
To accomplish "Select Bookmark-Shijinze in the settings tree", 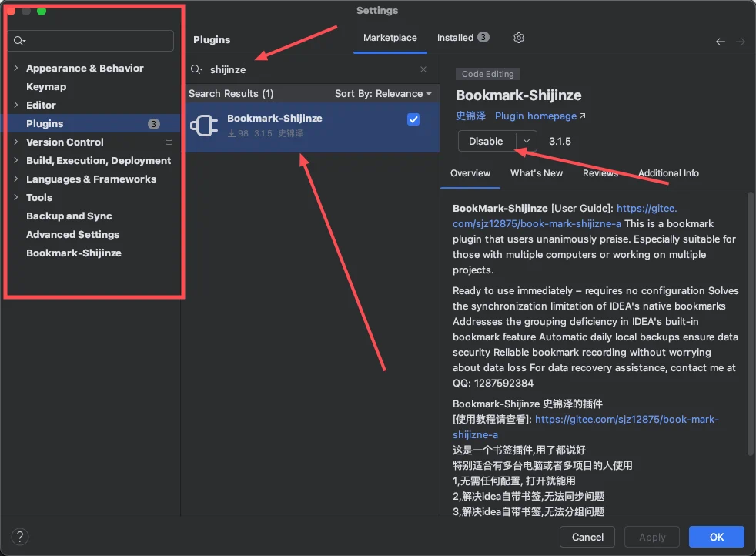I will click(x=74, y=253).
